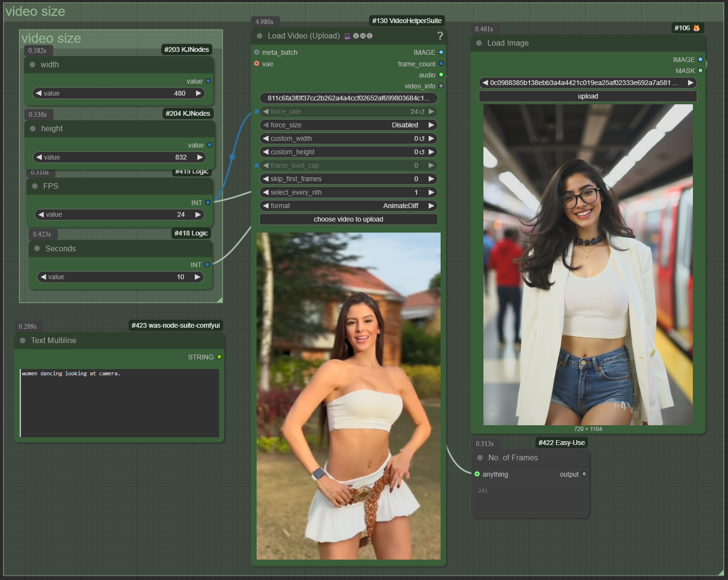Click the output port on No. of Frames

pos(584,474)
